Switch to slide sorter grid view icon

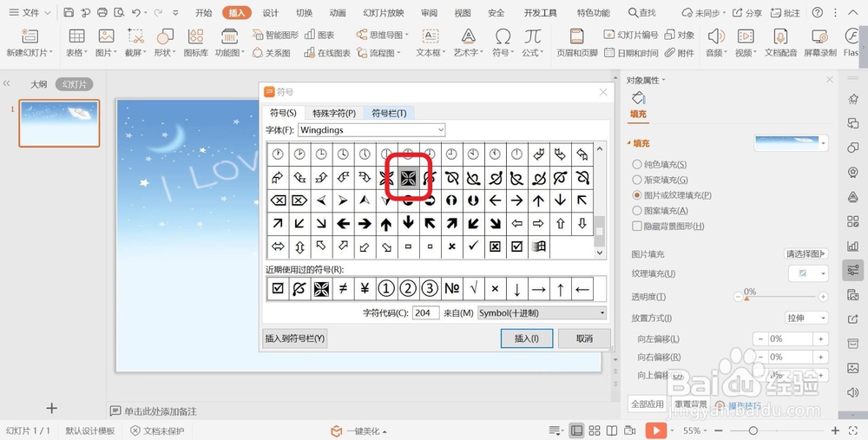tap(595, 430)
